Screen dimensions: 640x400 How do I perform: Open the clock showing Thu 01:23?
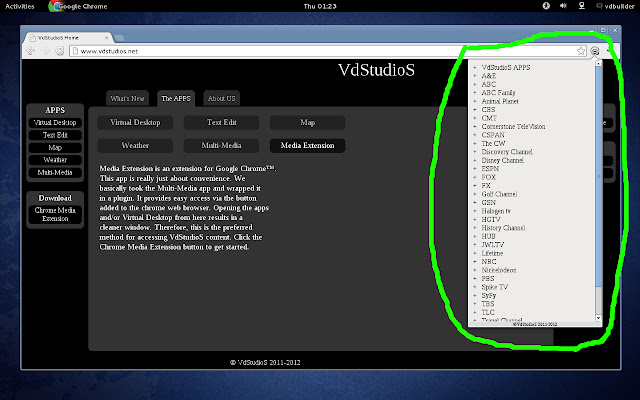(x=320, y=6)
